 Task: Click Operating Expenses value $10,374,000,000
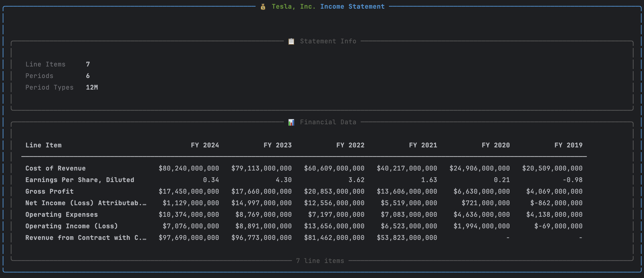click(x=189, y=214)
